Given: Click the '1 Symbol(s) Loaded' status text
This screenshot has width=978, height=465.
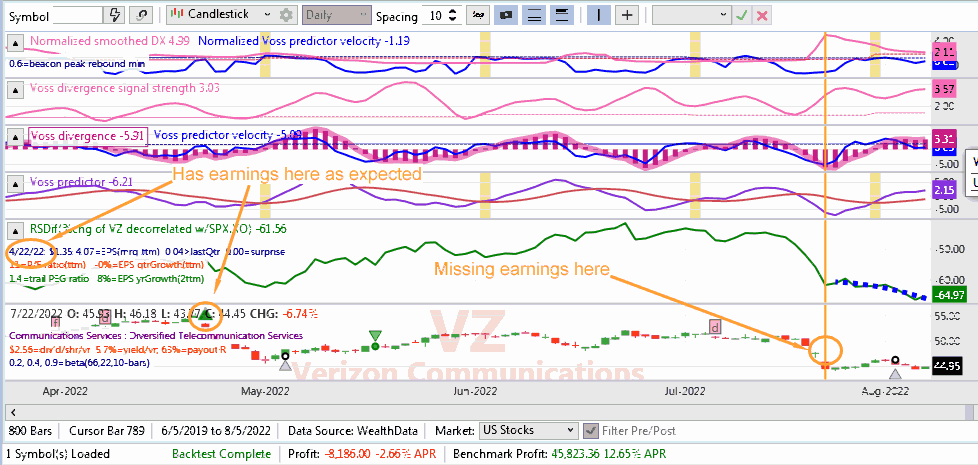Looking at the screenshot, I should [x=59, y=454].
